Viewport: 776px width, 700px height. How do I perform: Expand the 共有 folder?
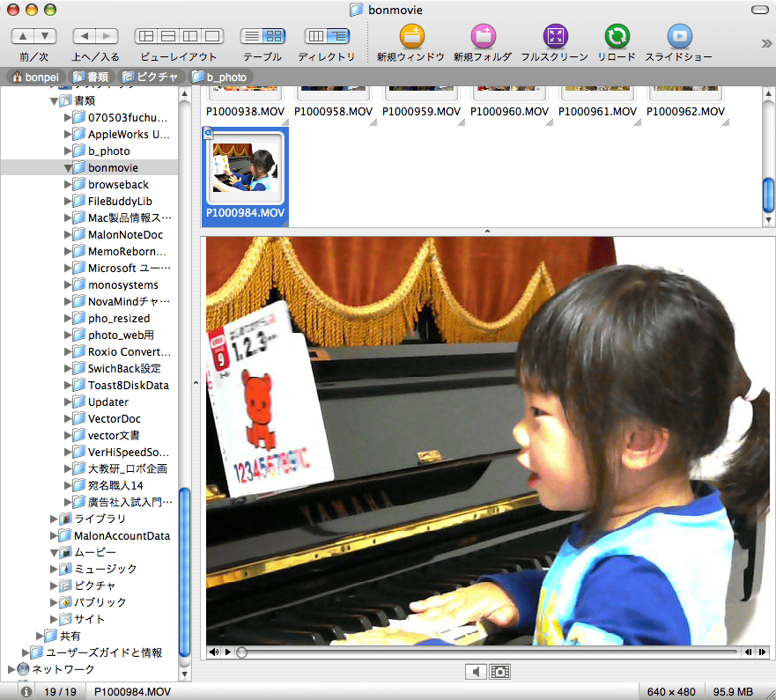tap(40, 636)
